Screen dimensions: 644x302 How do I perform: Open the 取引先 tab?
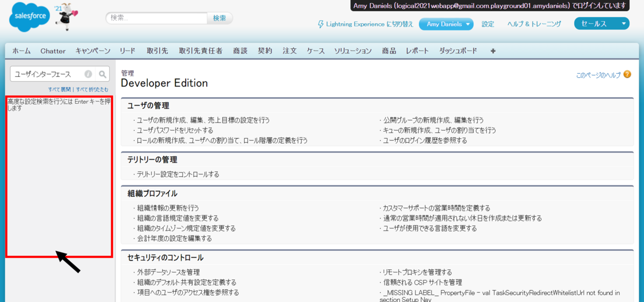click(157, 51)
